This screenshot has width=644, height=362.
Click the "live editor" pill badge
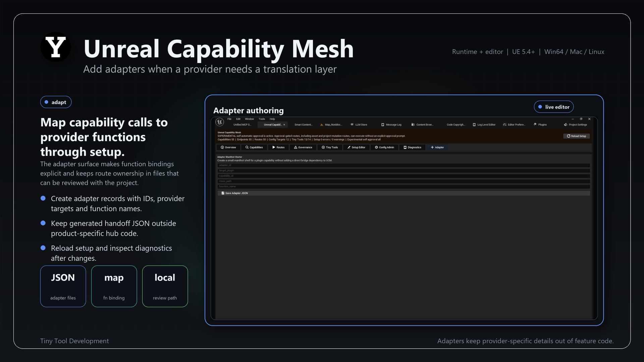554,107
